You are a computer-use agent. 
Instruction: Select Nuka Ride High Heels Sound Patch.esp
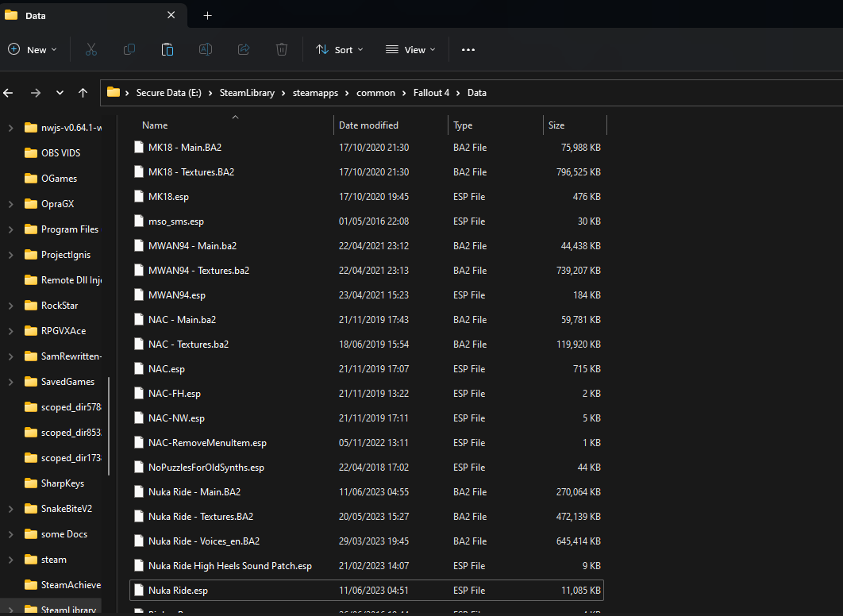(x=367, y=566)
